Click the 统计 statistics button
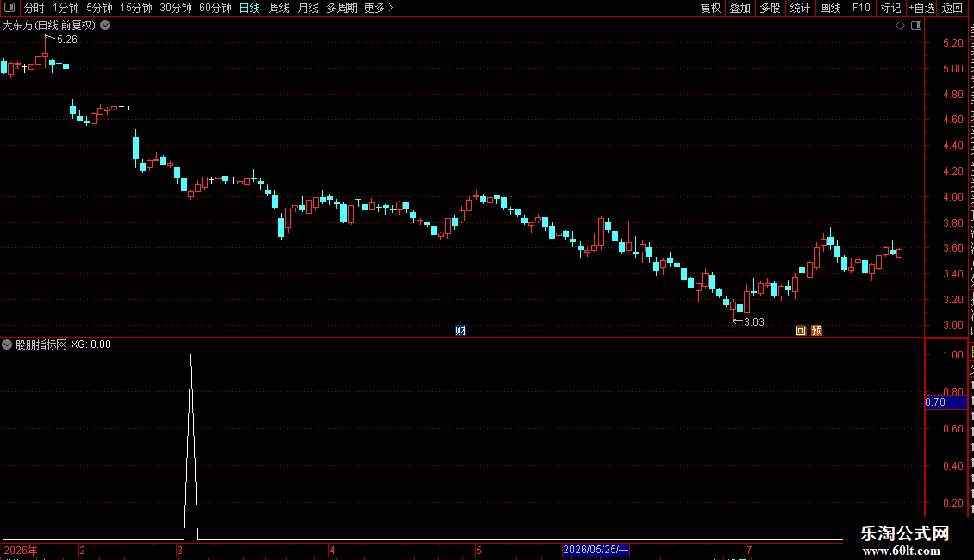 [x=800, y=8]
